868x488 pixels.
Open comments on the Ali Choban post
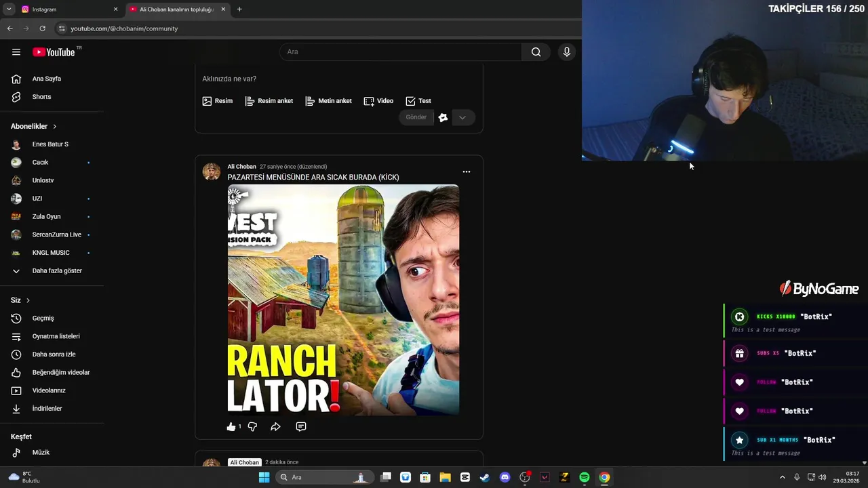(x=301, y=427)
